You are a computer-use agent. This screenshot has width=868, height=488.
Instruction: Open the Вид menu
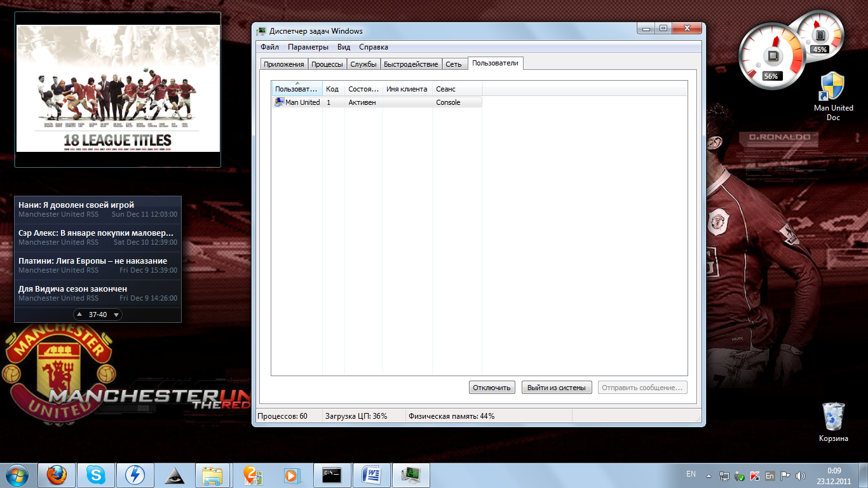click(344, 47)
